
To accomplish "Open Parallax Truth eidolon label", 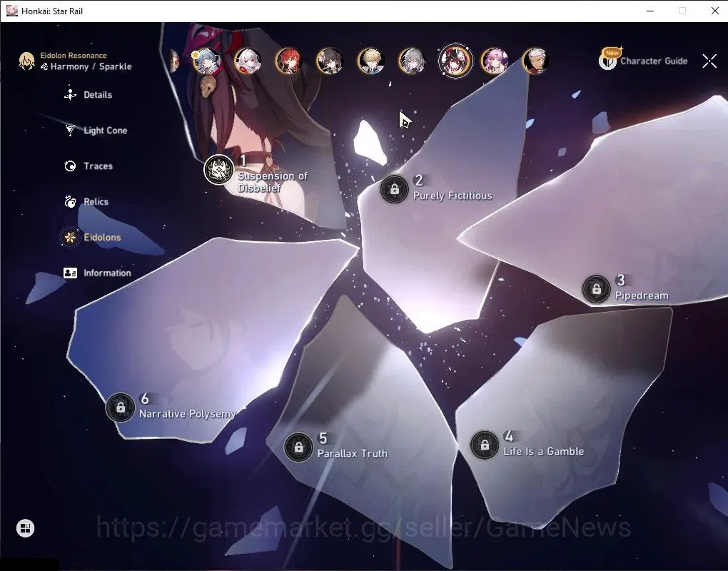I will click(x=353, y=453).
